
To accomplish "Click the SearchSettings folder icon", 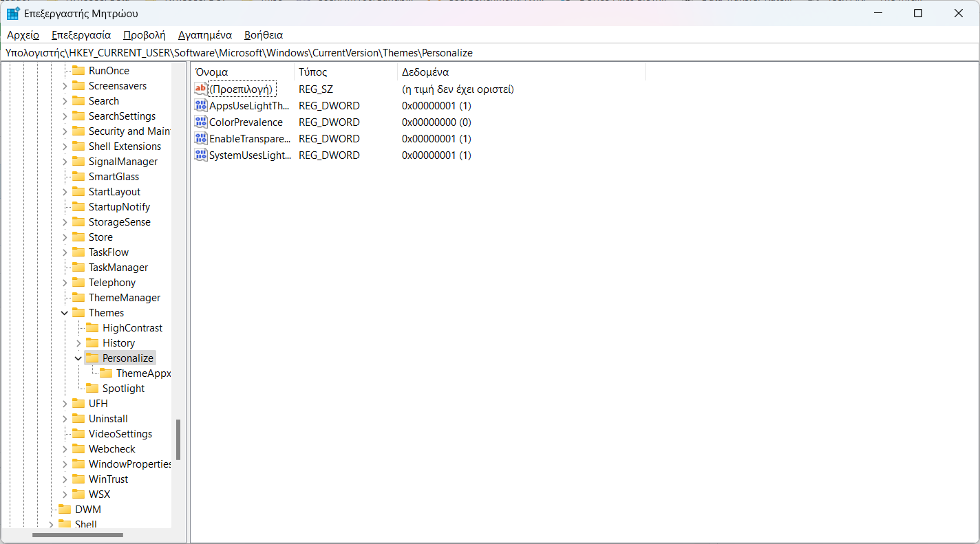I will 78,116.
